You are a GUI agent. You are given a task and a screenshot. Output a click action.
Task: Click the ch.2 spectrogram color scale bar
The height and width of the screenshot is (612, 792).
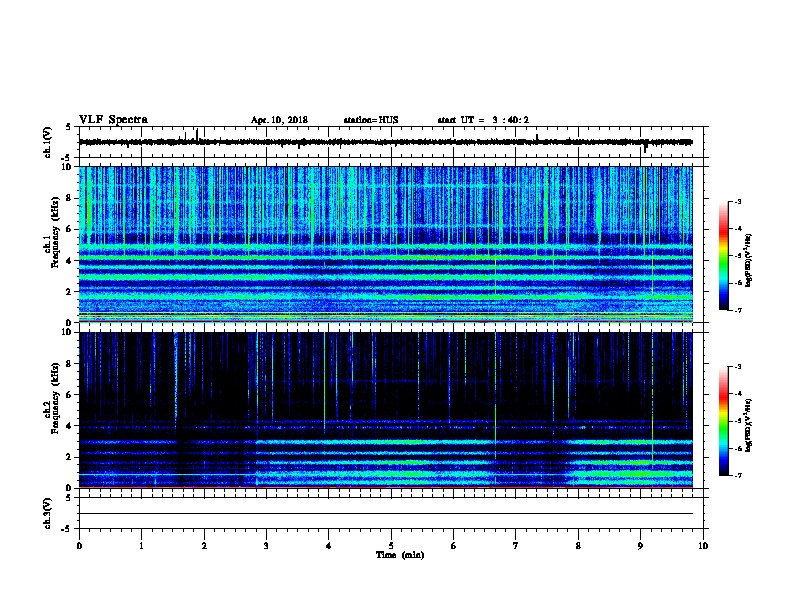click(x=723, y=421)
